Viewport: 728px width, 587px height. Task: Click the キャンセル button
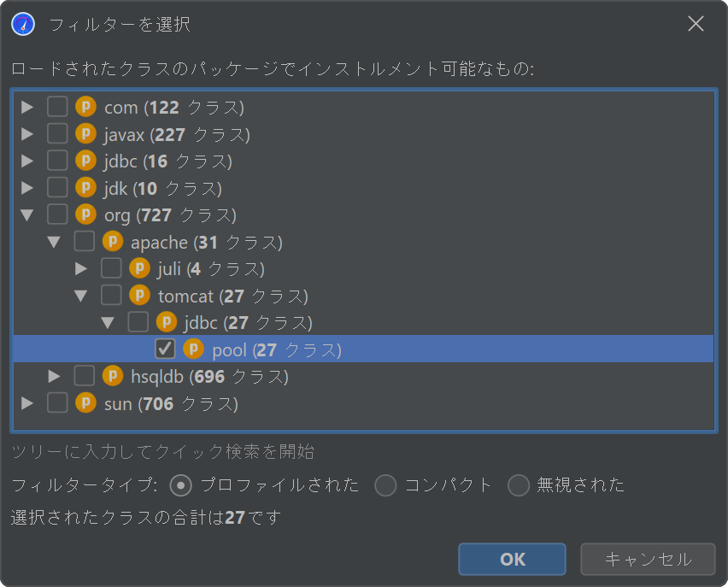point(648,559)
